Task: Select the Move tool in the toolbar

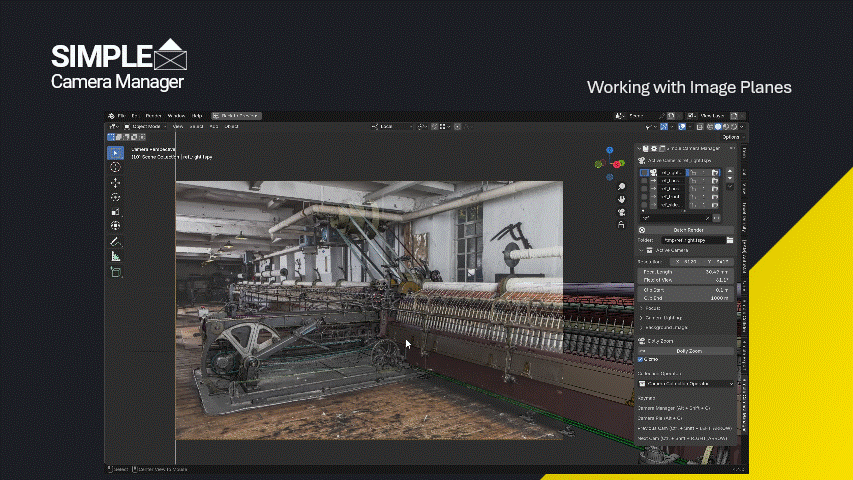Action: tap(115, 182)
